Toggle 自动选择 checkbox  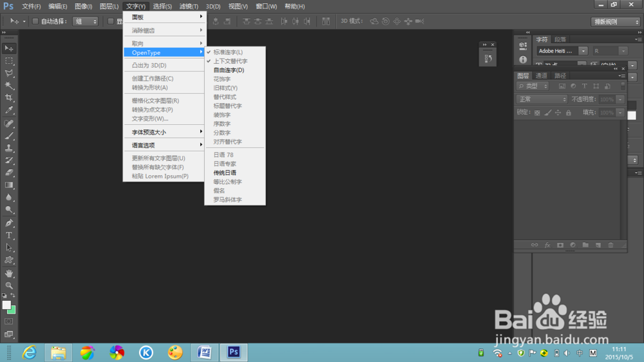[35, 21]
